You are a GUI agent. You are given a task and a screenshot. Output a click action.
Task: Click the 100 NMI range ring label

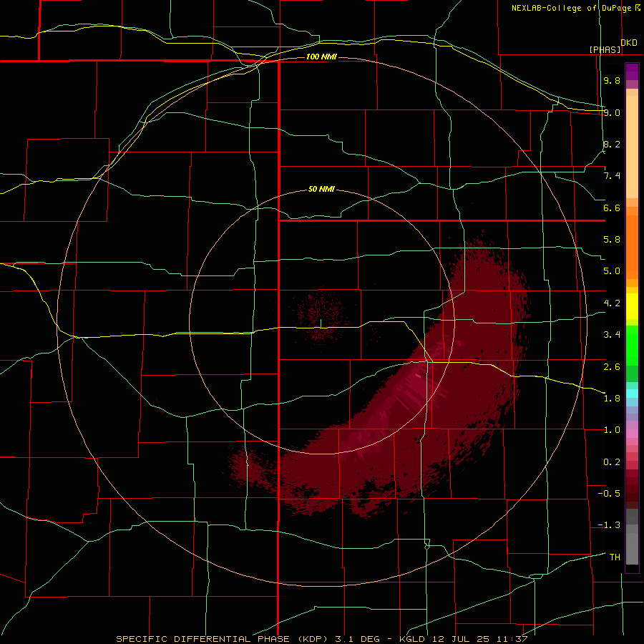tap(321, 57)
